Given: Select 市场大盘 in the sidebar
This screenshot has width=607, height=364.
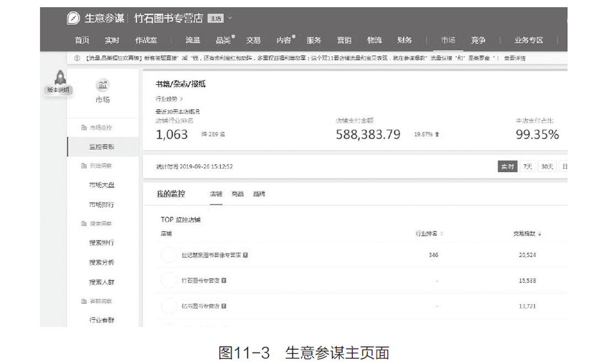Looking at the screenshot, I should click(x=102, y=185).
